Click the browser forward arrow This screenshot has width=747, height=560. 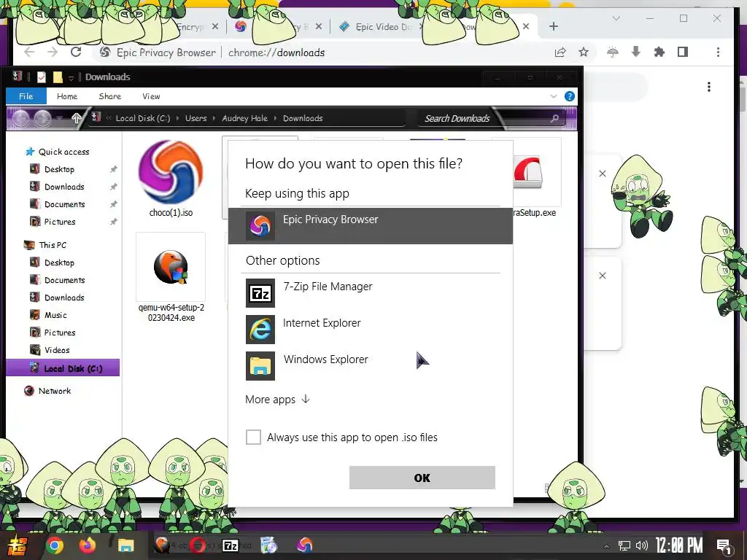[x=53, y=52]
